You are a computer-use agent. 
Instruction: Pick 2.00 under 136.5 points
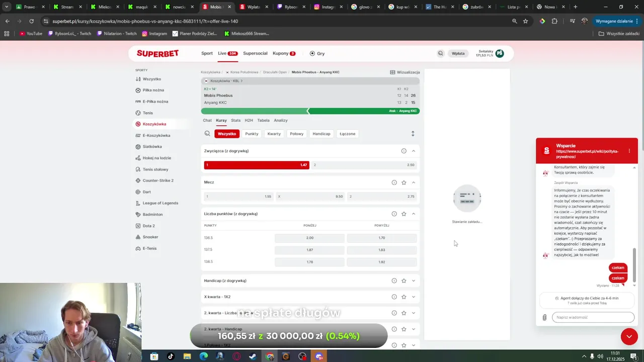point(309,238)
